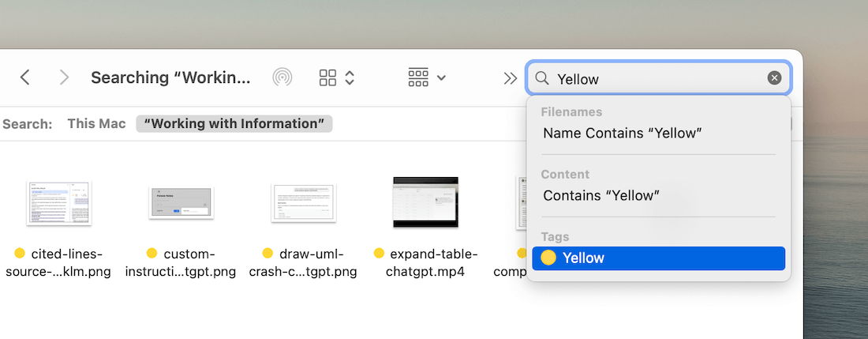Open the group-by dropdown
Viewport: 868px width, 339px height.
pos(427,77)
